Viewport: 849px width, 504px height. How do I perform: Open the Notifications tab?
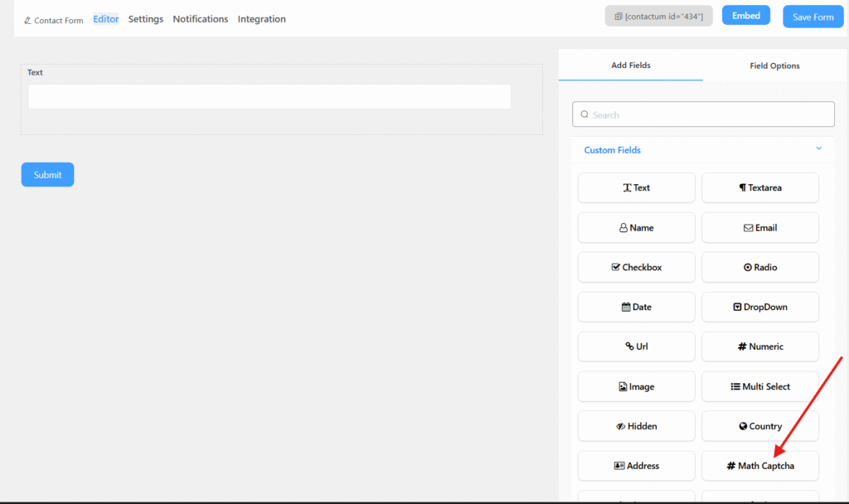(x=200, y=19)
